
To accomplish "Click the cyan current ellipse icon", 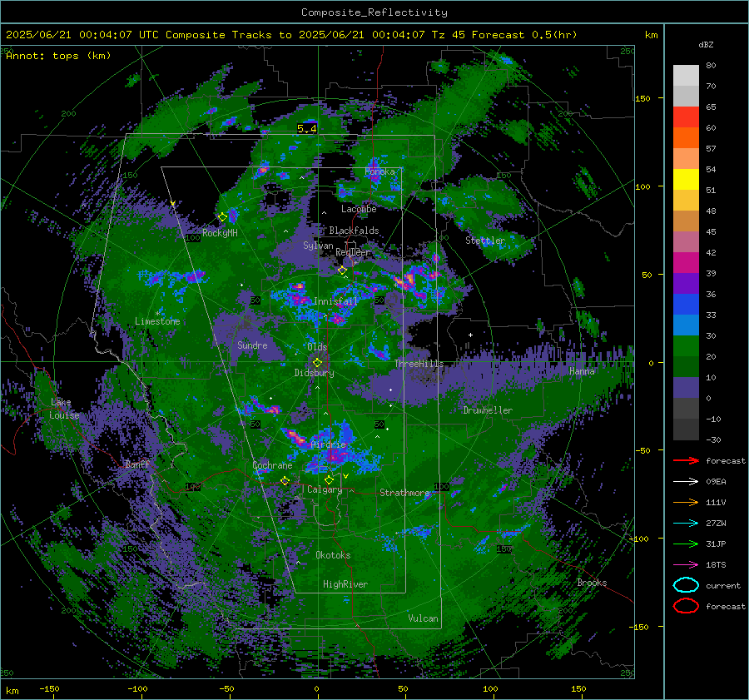I will tap(686, 585).
